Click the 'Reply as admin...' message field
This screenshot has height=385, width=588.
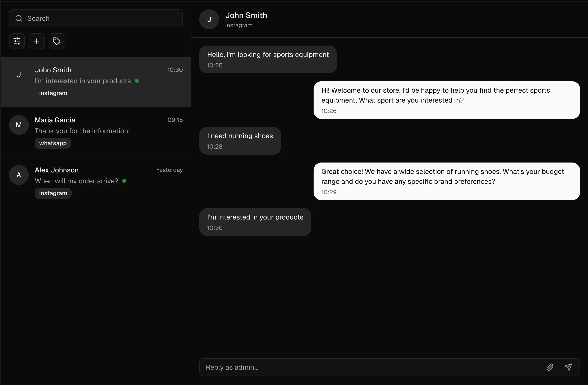tap(372, 367)
